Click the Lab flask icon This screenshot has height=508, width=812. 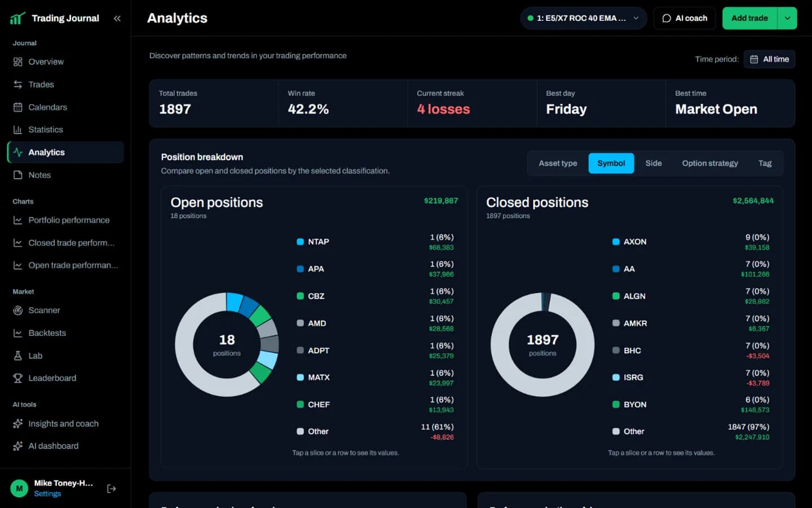[18, 356]
